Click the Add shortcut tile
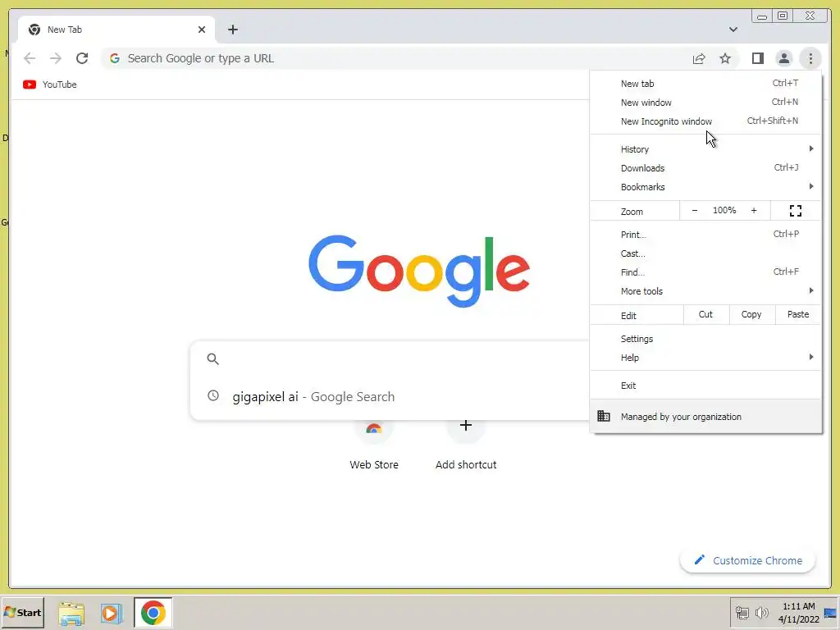840x630 pixels. pos(466,445)
